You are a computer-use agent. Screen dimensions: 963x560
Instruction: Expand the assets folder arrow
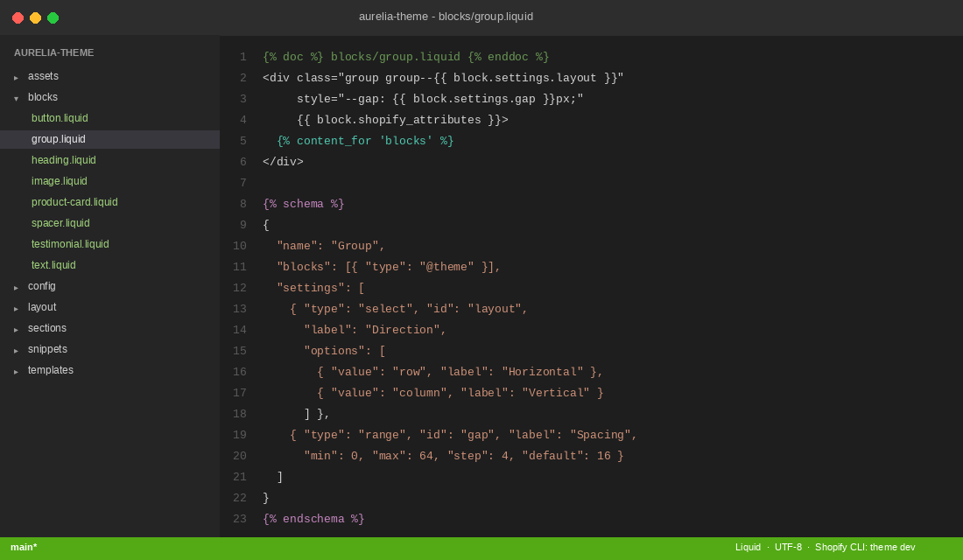tap(16, 77)
